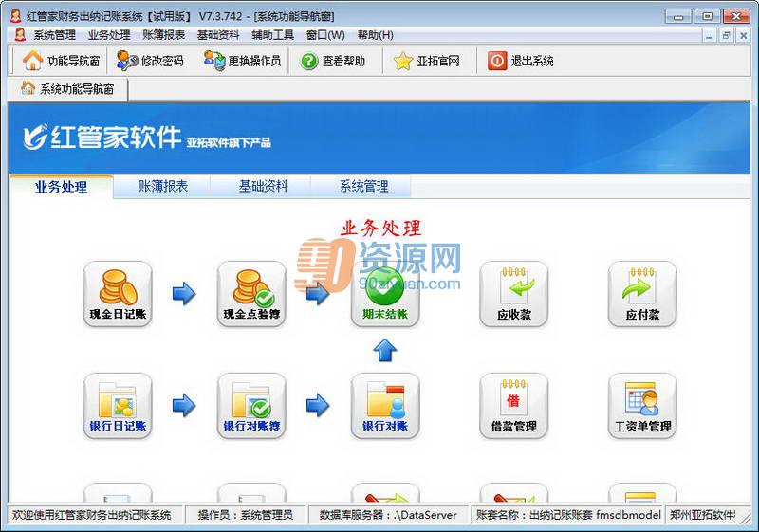Click the 期末结帐 green checkmark icon

coord(385,294)
